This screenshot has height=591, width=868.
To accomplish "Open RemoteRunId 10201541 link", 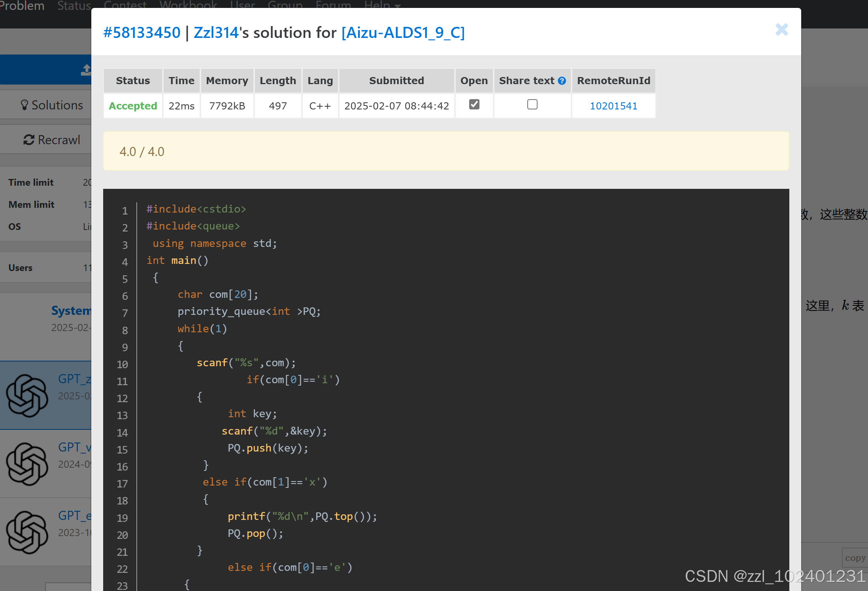I will pos(613,106).
